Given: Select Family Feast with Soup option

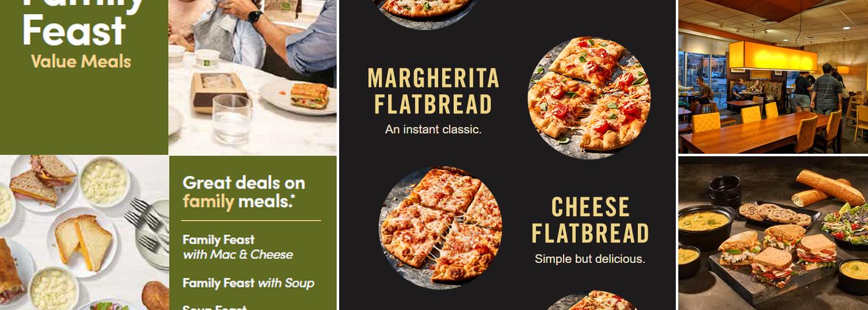Looking at the screenshot, I should [248, 283].
